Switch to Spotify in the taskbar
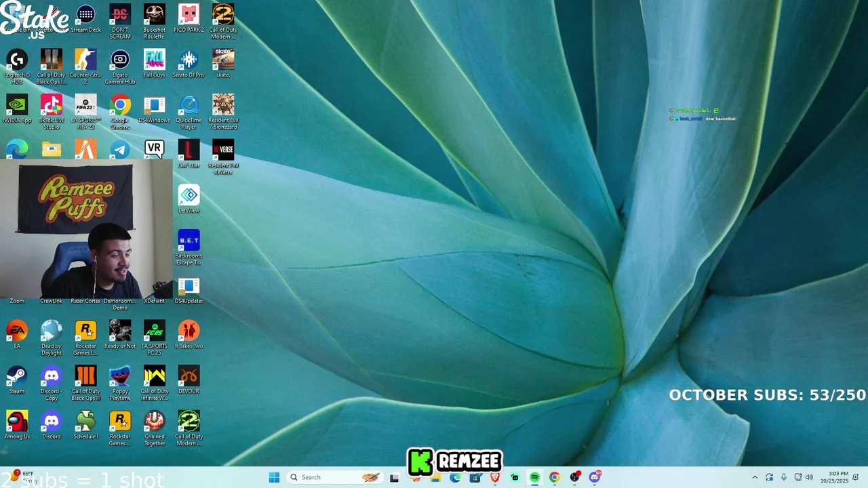 coord(534,477)
